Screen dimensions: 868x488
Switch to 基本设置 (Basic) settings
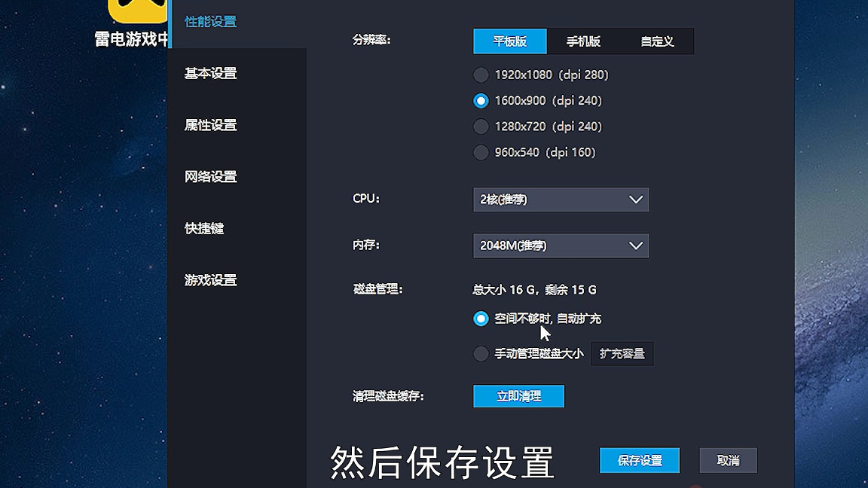pos(209,73)
